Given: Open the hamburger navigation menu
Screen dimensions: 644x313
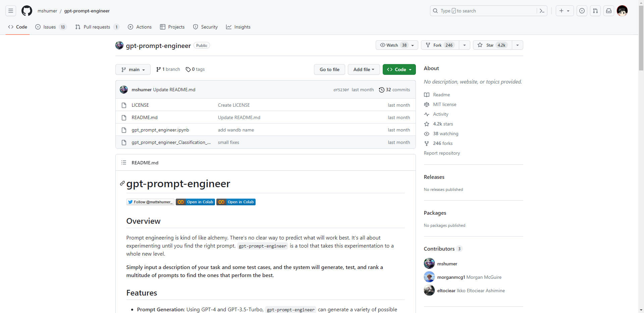Looking at the screenshot, I should pyautogui.click(x=11, y=11).
